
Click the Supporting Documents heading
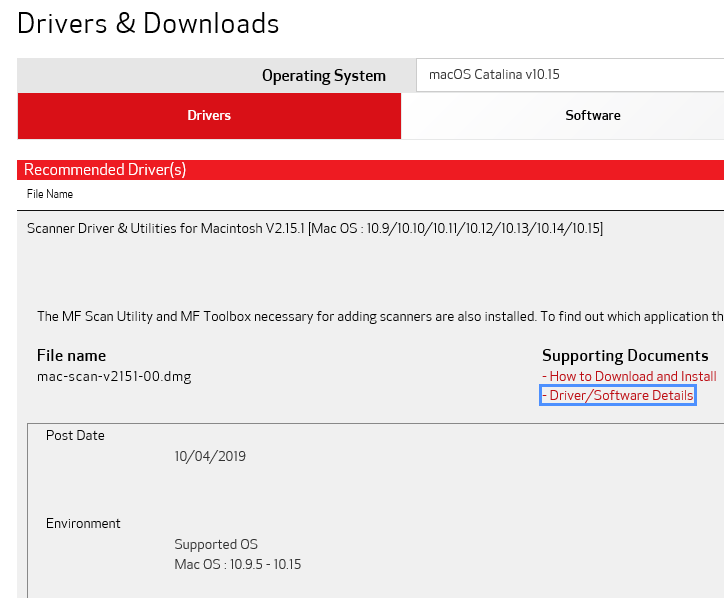click(x=625, y=356)
